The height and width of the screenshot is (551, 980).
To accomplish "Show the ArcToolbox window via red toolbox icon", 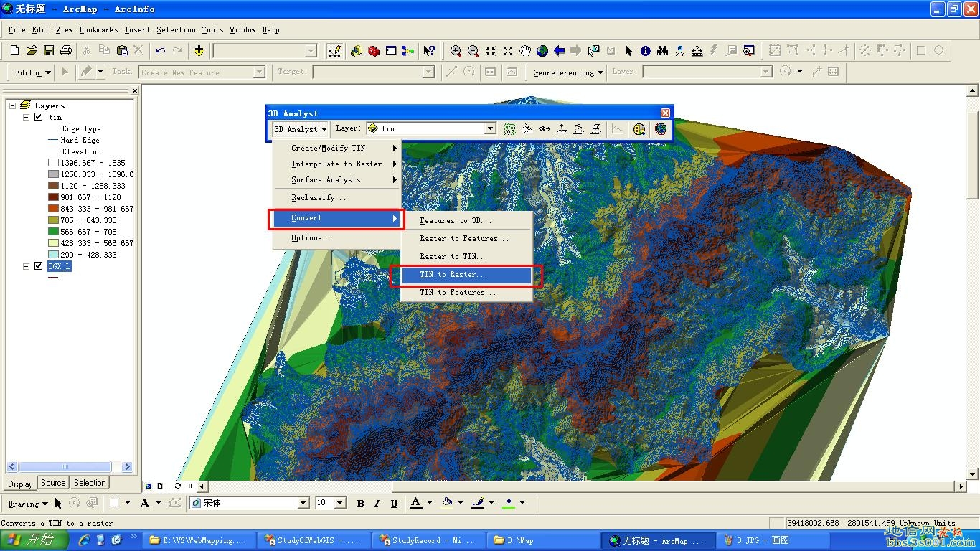I will [x=374, y=50].
